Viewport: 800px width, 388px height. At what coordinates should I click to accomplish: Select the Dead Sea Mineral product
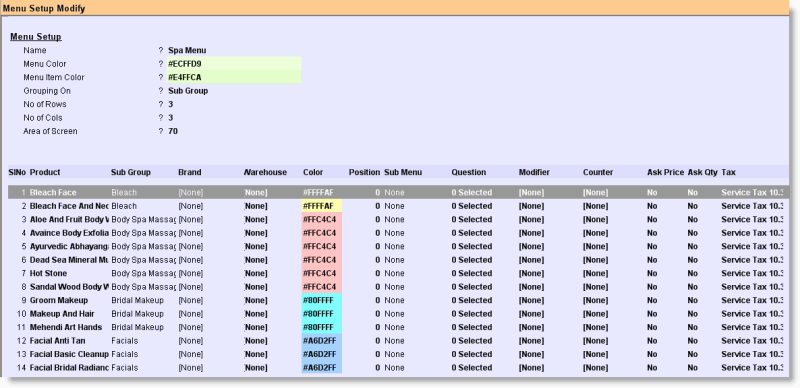(x=69, y=260)
